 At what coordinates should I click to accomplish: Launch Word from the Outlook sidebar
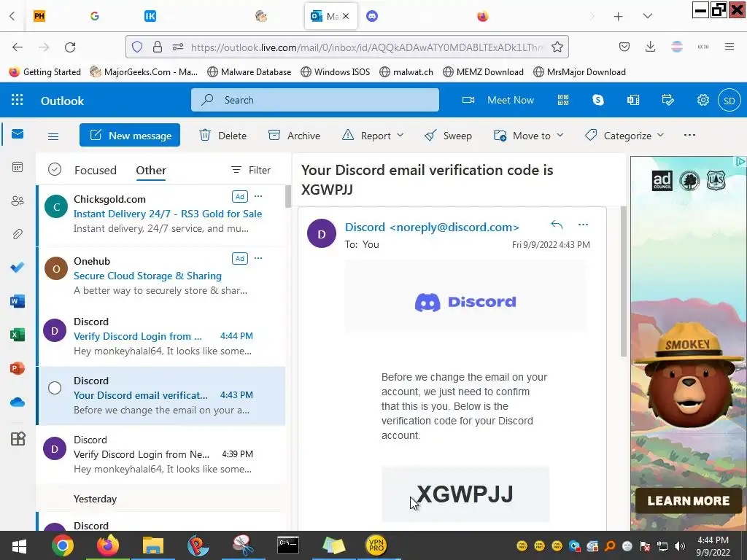[18, 301]
